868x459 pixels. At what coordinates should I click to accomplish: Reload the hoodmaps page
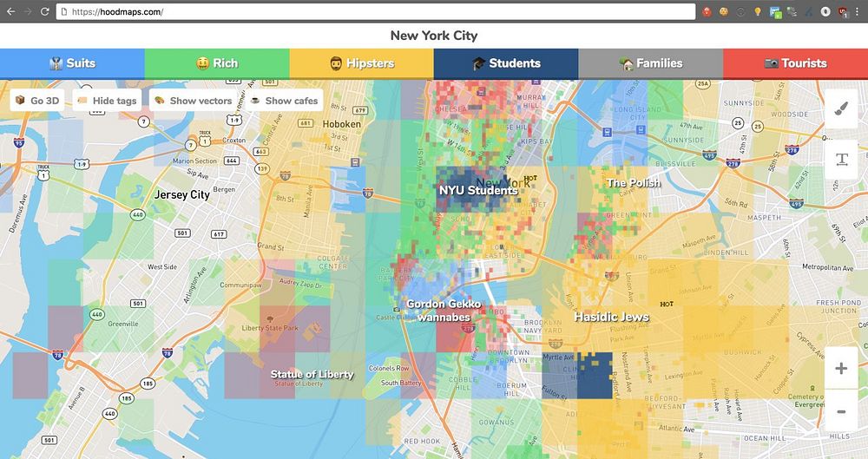(x=45, y=11)
